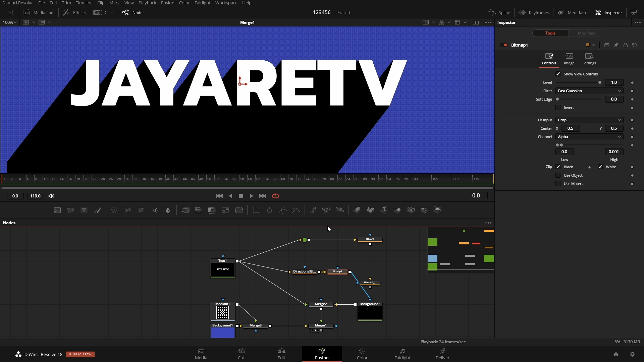644x362 pixels.
Task: Open the Fit Input dropdown showing Crop
Action: (589, 120)
